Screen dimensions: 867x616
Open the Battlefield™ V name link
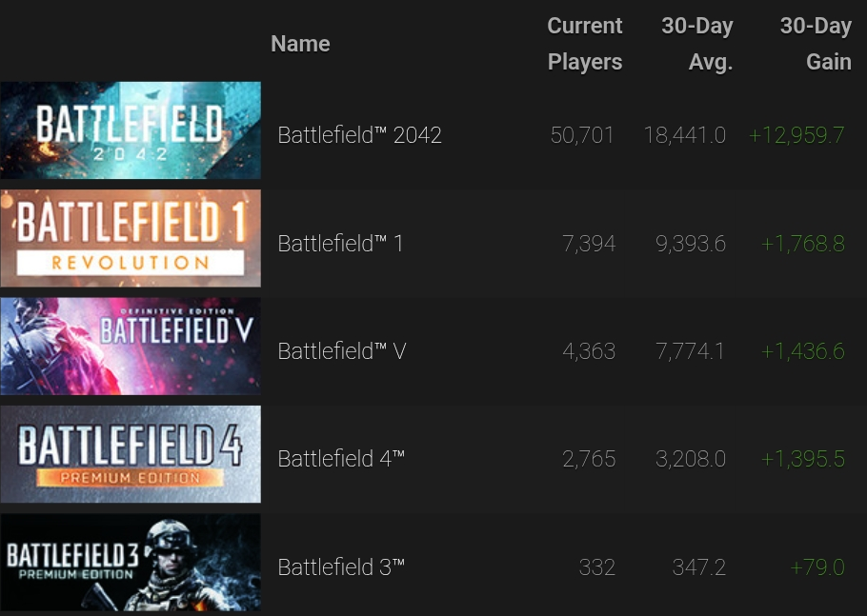click(x=341, y=351)
